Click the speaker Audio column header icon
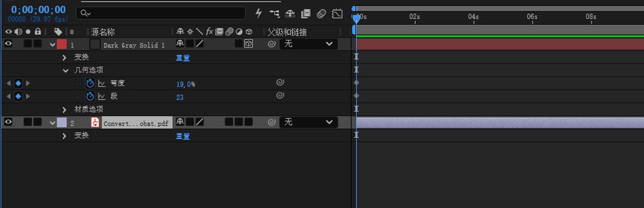644x208 pixels. pos(18,32)
